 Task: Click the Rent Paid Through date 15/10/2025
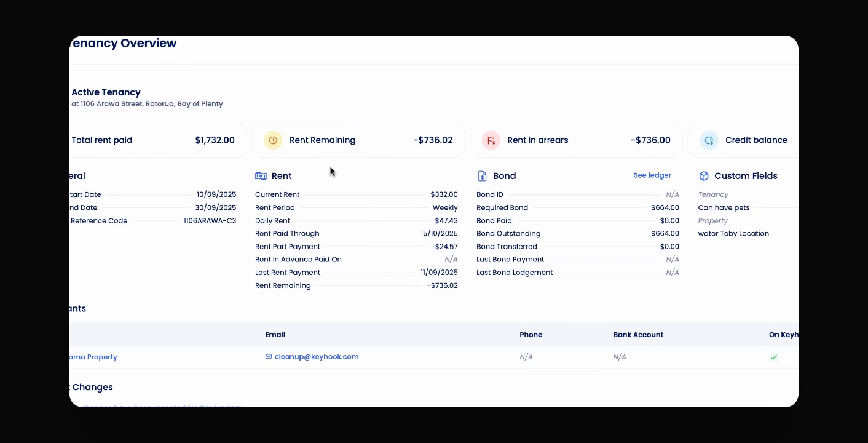coord(439,233)
